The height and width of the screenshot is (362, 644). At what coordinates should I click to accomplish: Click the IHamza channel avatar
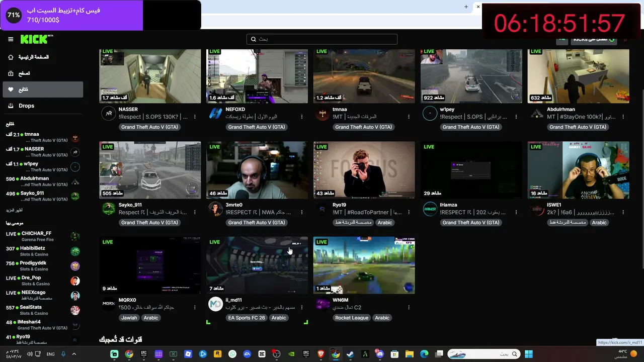430,209
